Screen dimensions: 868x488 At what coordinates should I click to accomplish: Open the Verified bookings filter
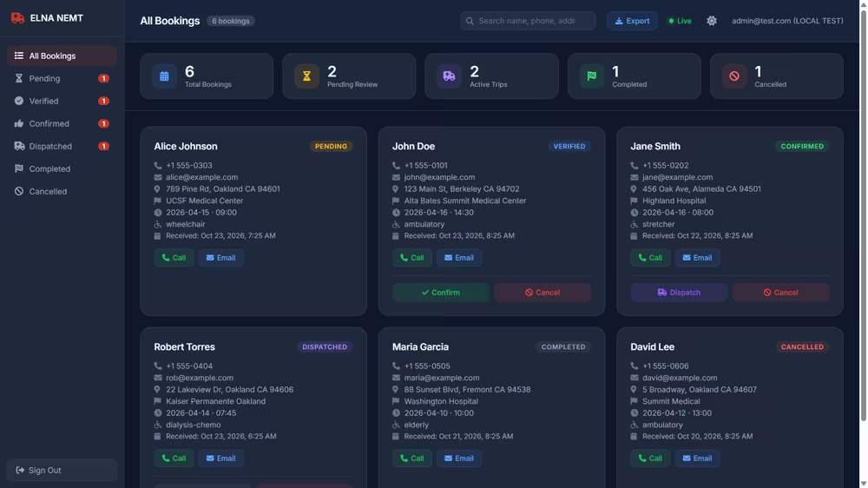coord(62,102)
